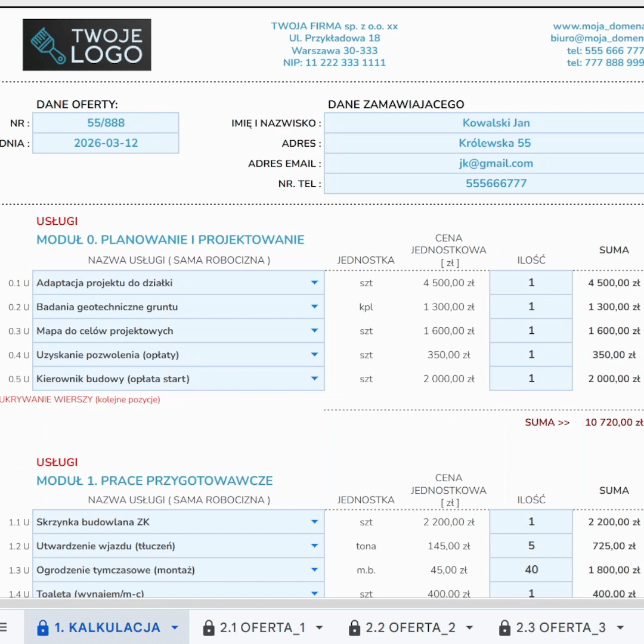This screenshot has height=644, width=644.
Task: Select the offer number field 55/888
Action: (106, 123)
